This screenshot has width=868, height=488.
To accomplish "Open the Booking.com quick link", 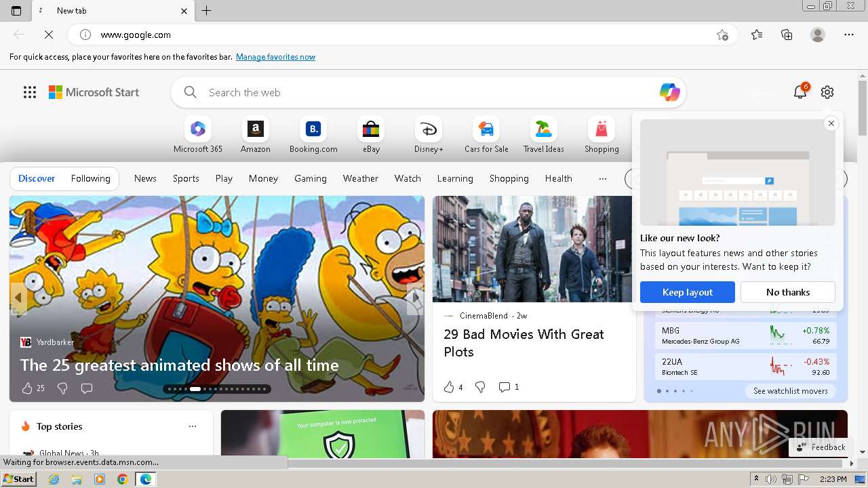I will coord(313,136).
